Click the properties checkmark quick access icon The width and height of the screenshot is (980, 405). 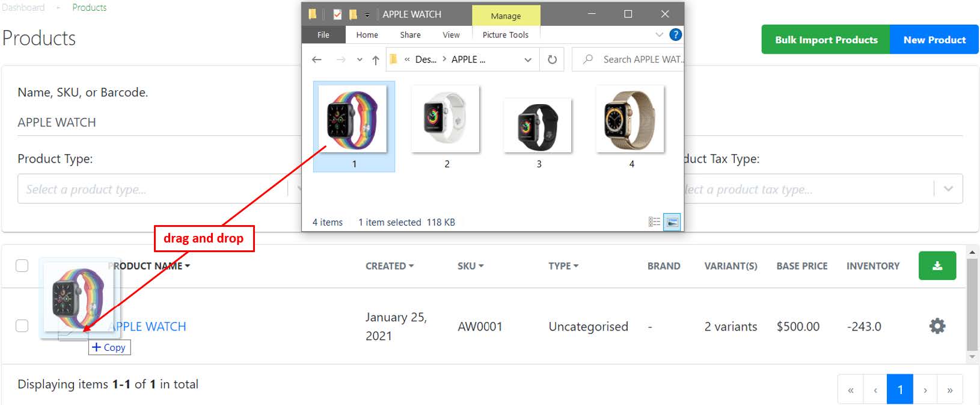[337, 14]
